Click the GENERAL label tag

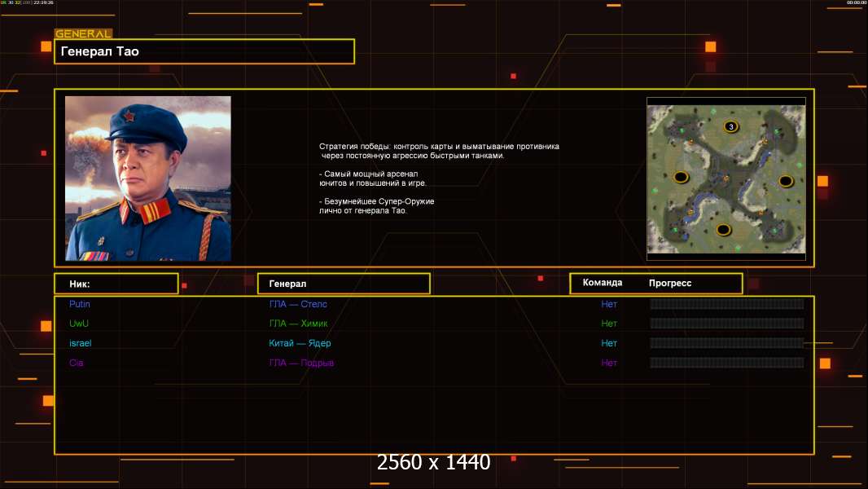pyautogui.click(x=84, y=33)
